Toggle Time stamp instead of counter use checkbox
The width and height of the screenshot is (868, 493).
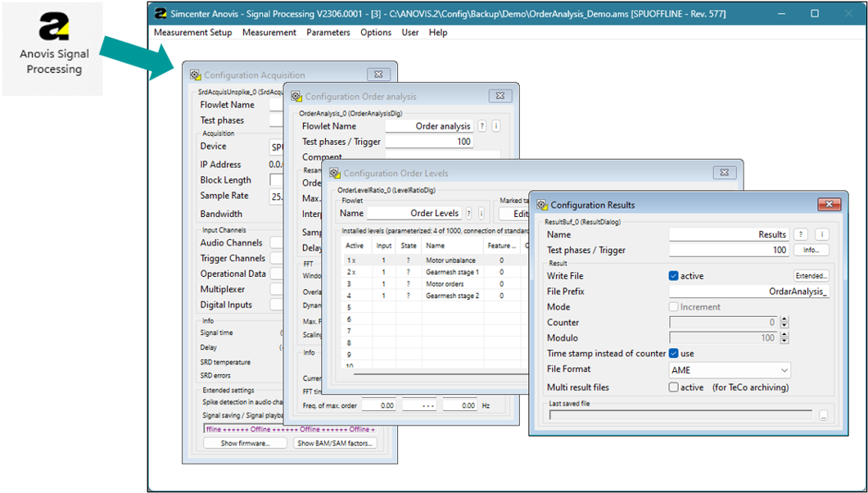(x=673, y=353)
